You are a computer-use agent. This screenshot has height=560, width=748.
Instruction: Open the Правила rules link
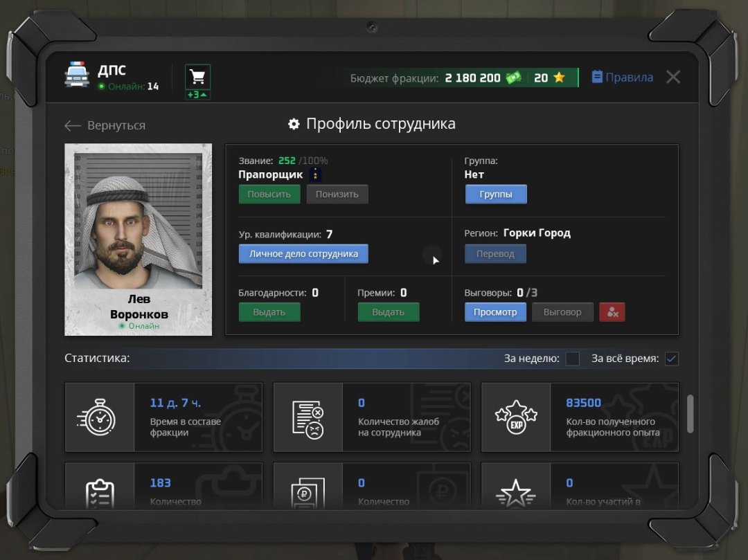[x=623, y=78]
